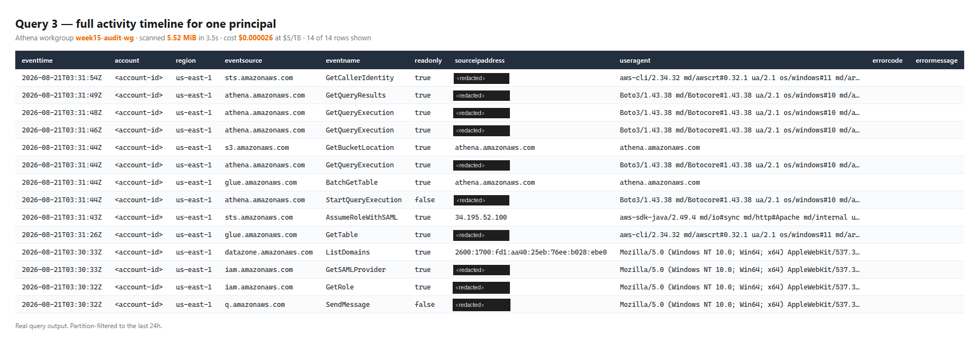Click redacted IP in GetCallerIdentity row
The image size is (980, 345).
482,78
